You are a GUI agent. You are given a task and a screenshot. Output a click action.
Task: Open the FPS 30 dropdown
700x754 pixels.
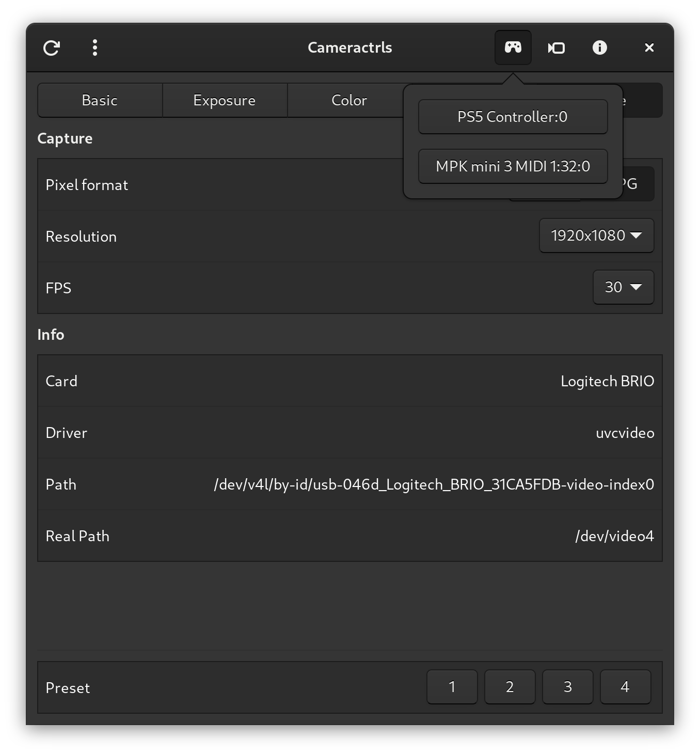pos(623,287)
